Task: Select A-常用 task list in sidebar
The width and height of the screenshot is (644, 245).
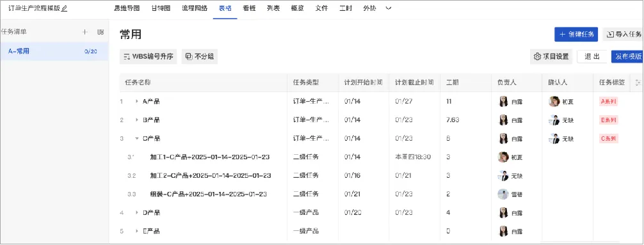Action: pos(54,52)
